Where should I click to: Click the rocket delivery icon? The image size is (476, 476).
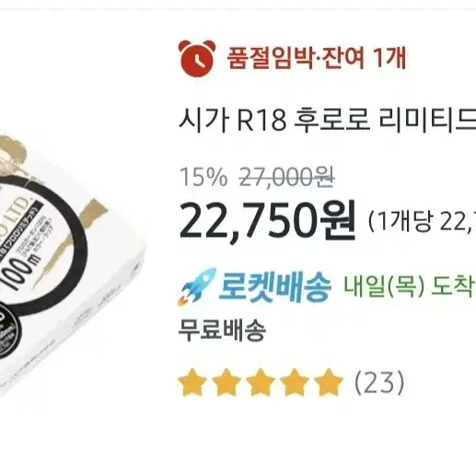click(197, 287)
